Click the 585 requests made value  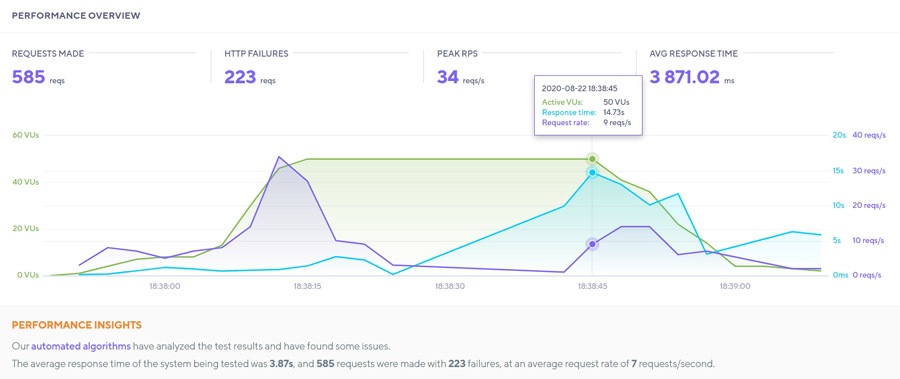tap(29, 76)
